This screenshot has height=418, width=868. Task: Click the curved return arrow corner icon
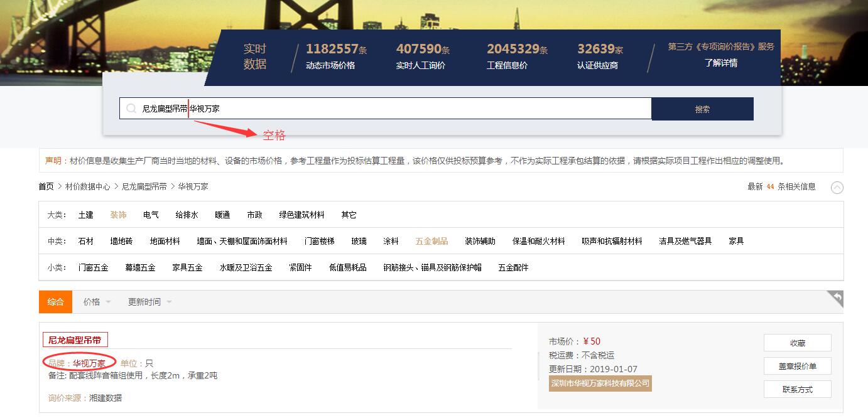pyautogui.click(x=835, y=297)
